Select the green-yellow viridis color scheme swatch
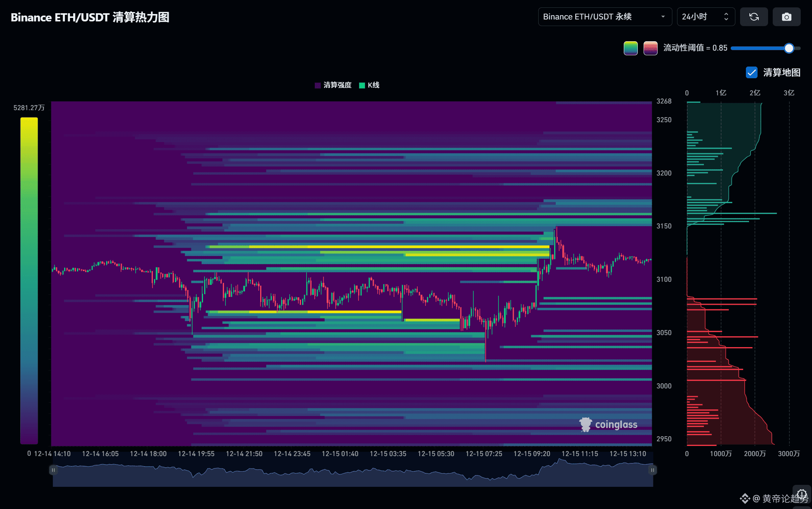The image size is (812, 509). coord(630,48)
